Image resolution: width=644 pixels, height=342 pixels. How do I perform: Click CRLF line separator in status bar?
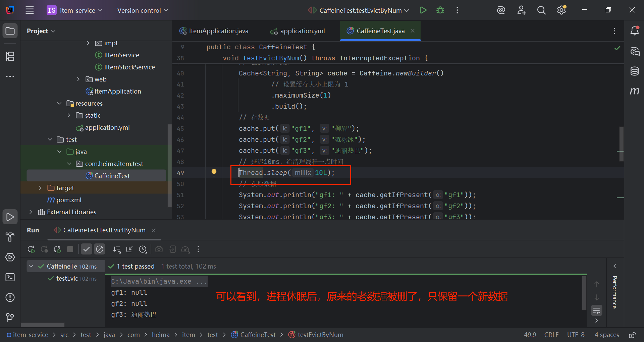(551, 335)
